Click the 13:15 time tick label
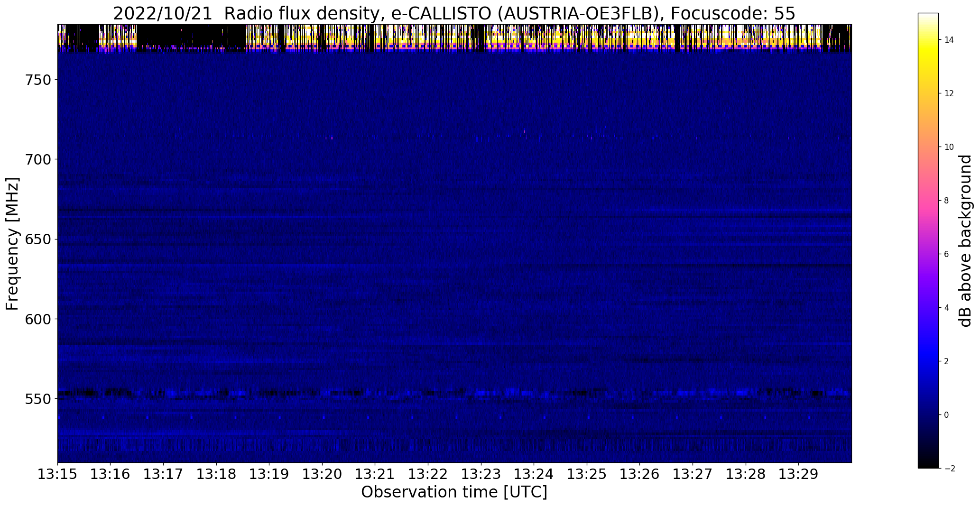 (57, 474)
